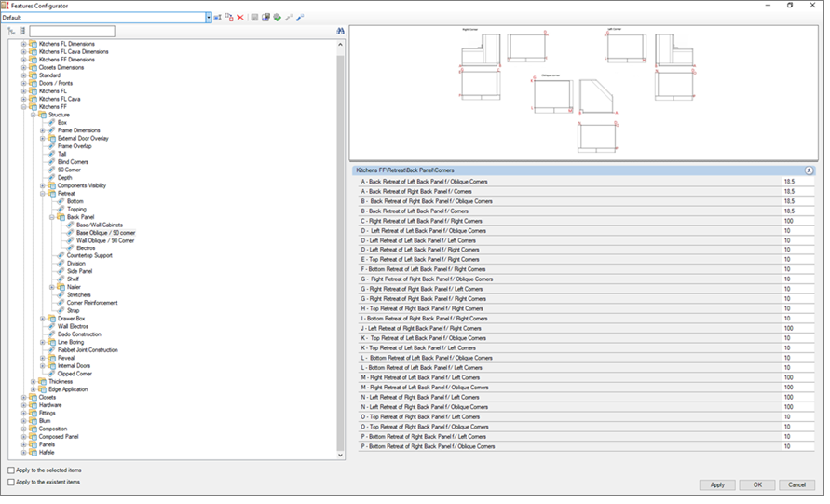Select the Dado Construction tree item
Viewport: 830px width, 504px height.
[x=79, y=334]
